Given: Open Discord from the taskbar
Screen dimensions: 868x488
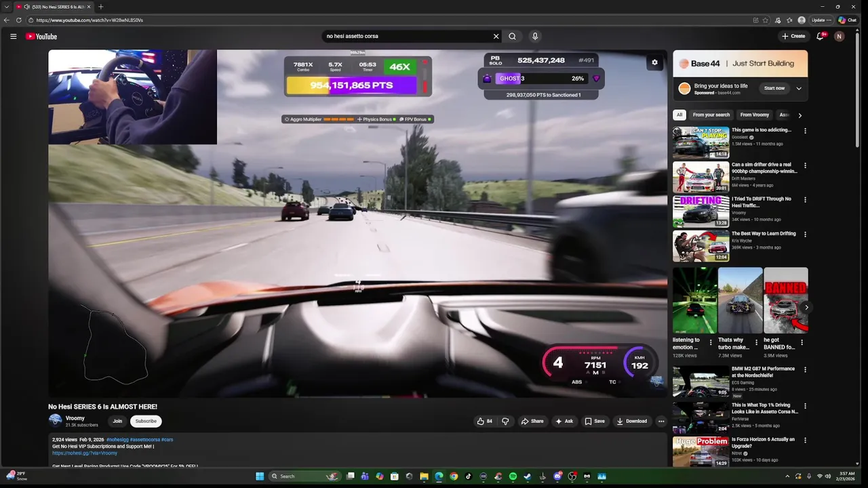Looking at the screenshot, I should (557, 476).
